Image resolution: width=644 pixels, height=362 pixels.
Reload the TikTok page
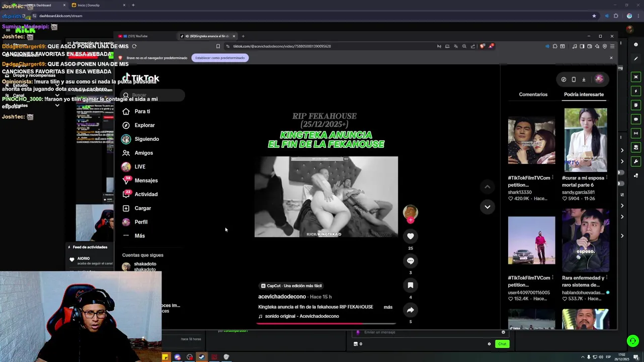(x=134, y=46)
